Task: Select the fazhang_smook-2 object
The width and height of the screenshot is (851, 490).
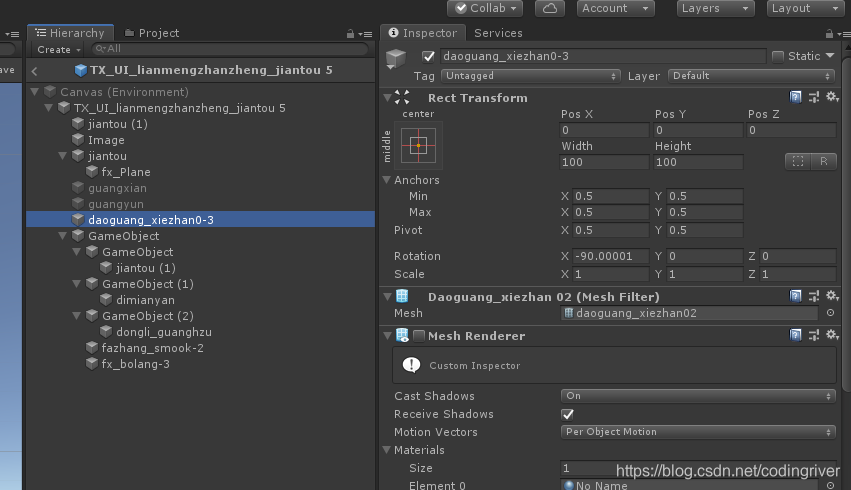Action: (153, 348)
